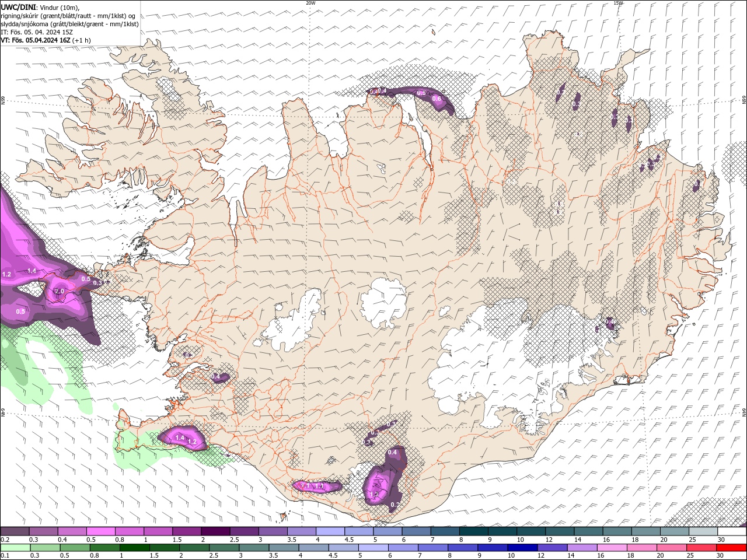Click lower scale swatch between 5 and 6

373,548
